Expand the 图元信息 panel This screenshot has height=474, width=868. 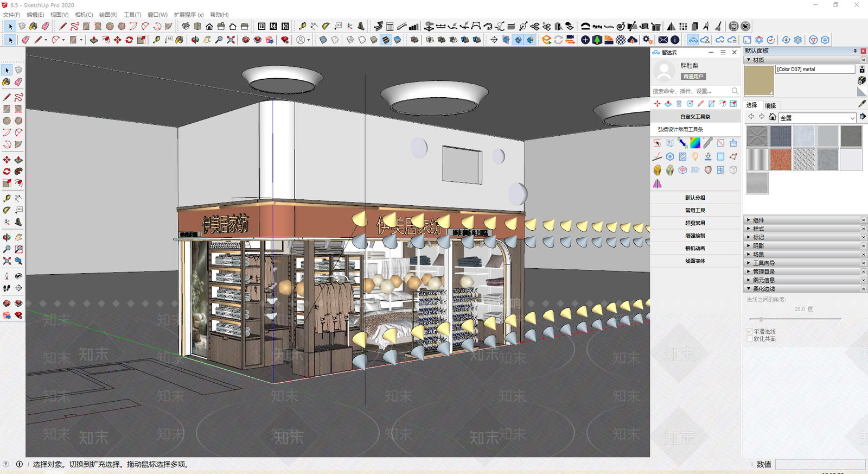[x=805, y=280]
